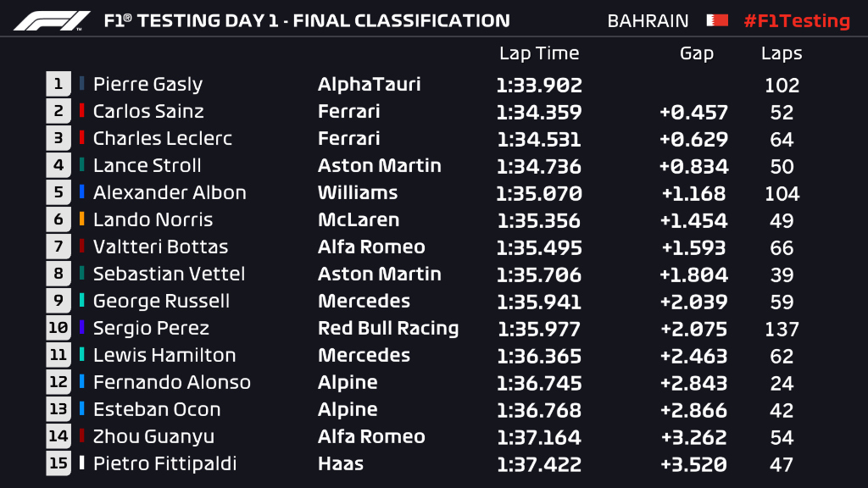Screen dimensions: 868x488
Task: Click the position 15 number badge
Action: coord(58,463)
